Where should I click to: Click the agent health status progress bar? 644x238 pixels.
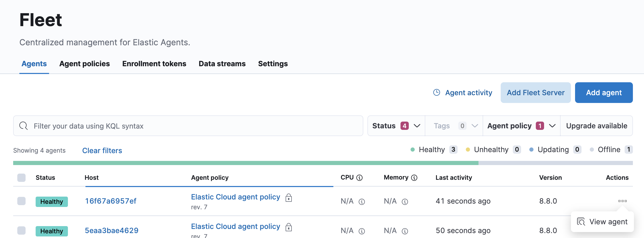coord(323,163)
